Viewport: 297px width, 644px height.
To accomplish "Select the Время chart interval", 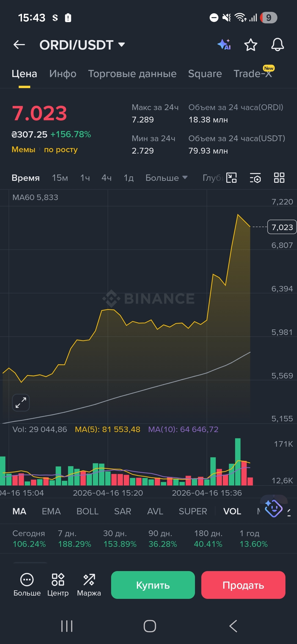I will [26, 178].
